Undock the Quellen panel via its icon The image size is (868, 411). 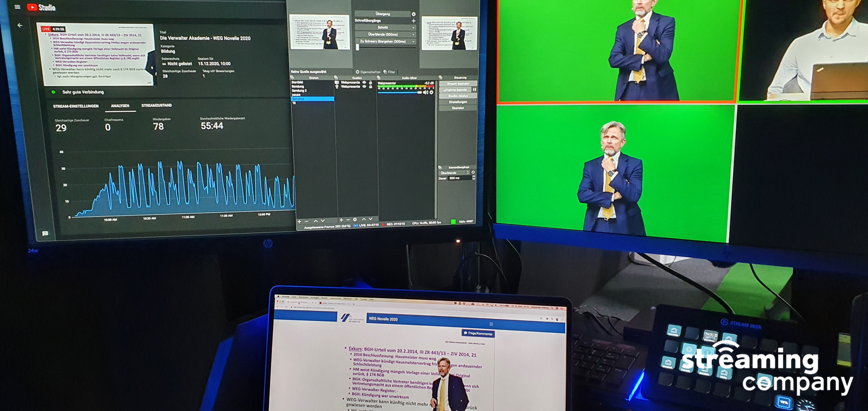(336, 78)
